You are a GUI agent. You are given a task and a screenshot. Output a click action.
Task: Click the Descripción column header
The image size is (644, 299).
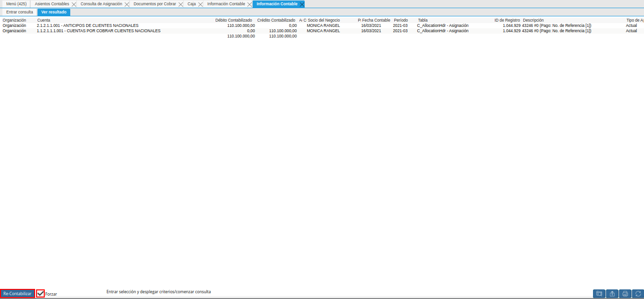click(x=533, y=20)
